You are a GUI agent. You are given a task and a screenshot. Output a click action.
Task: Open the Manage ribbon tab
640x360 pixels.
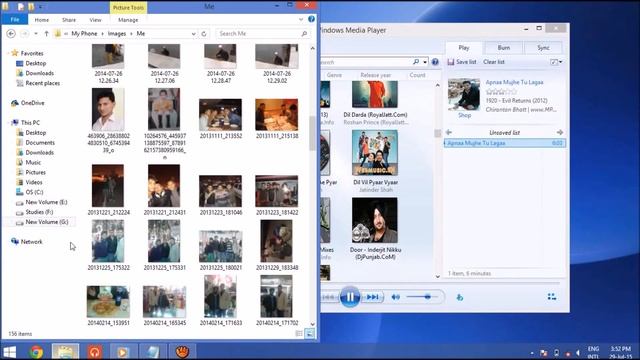pyautogui.click(x=128, y=20)
